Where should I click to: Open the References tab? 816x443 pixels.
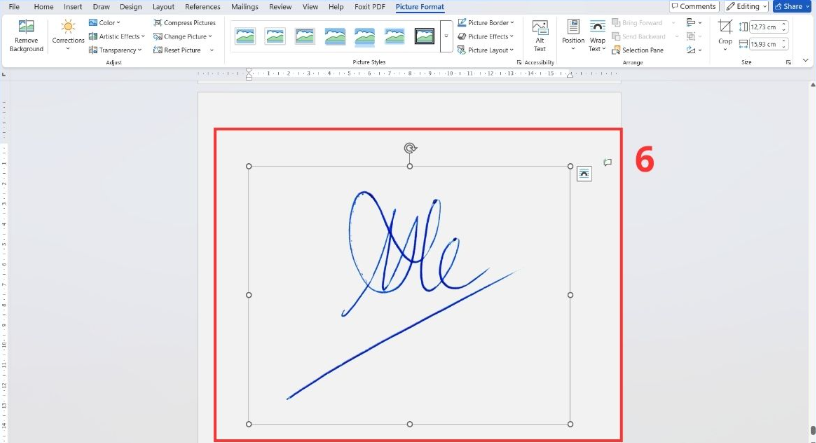click(x=202, y=7)
